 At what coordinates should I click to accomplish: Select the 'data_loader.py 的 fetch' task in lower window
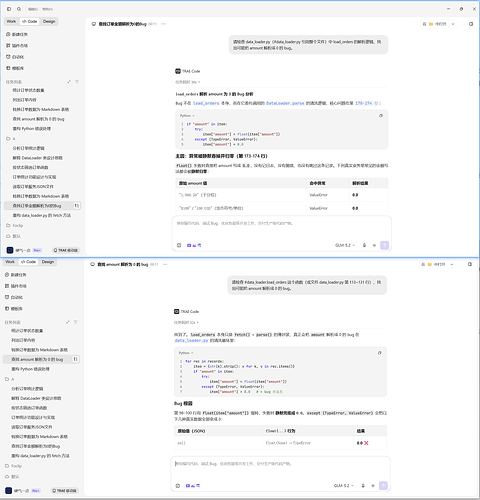[x=40, y=456]
